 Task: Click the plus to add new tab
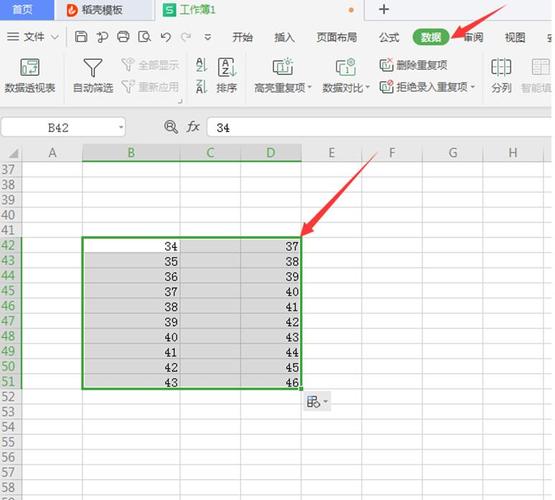point(384,9)
